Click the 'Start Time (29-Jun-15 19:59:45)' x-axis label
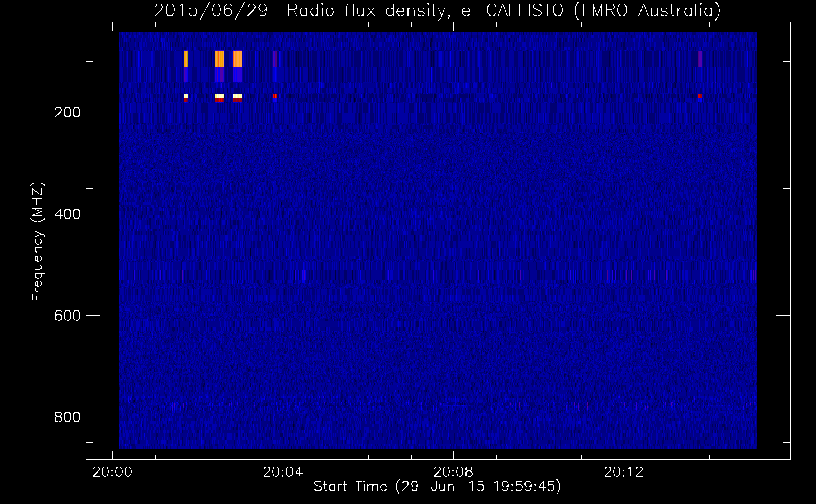 [437, 487]
